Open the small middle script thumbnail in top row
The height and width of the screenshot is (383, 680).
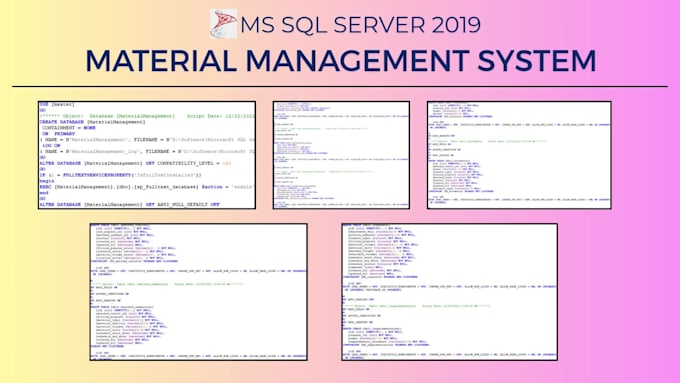pyautogui.click(x=341, y=155)
